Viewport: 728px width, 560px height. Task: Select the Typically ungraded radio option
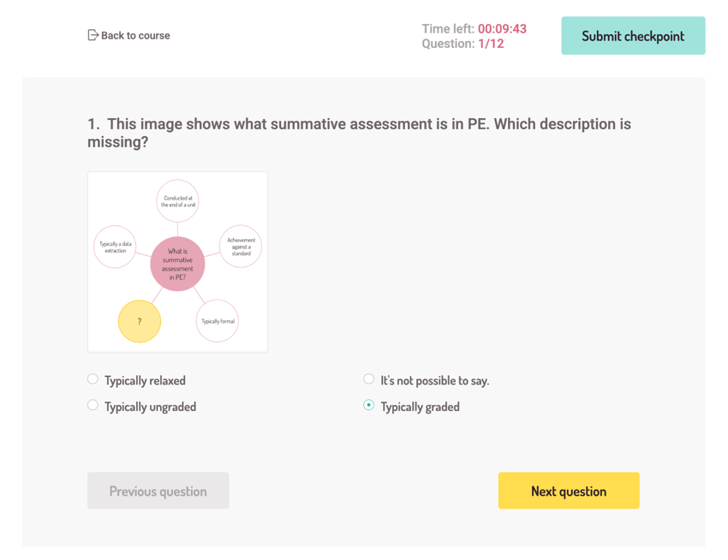92,405
